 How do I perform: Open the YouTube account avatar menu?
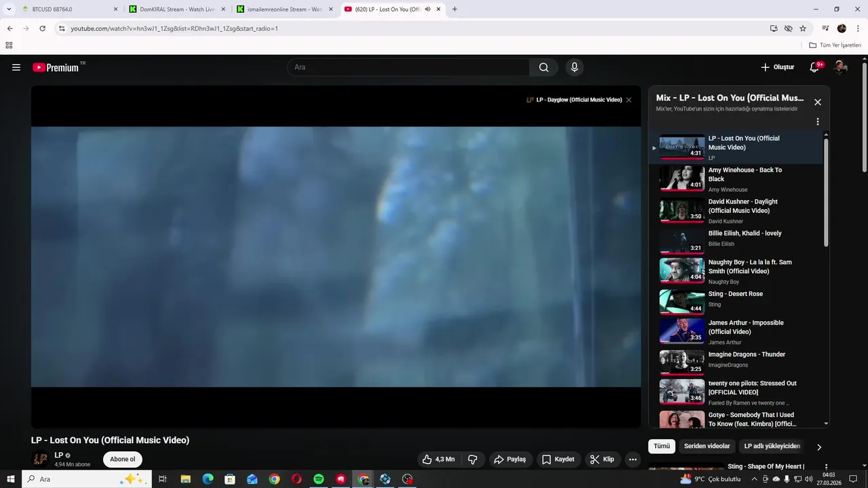[x=841, y=67]
